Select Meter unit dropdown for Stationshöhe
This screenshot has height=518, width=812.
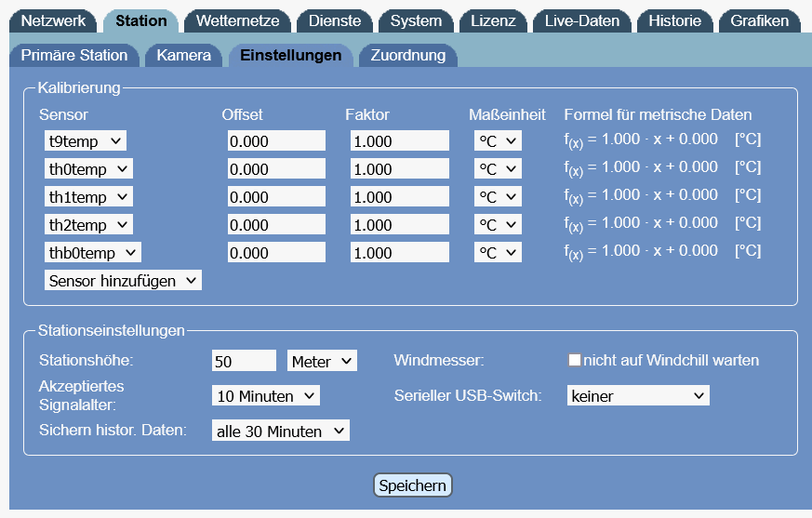pyautogui.click(x=322, y=361)
